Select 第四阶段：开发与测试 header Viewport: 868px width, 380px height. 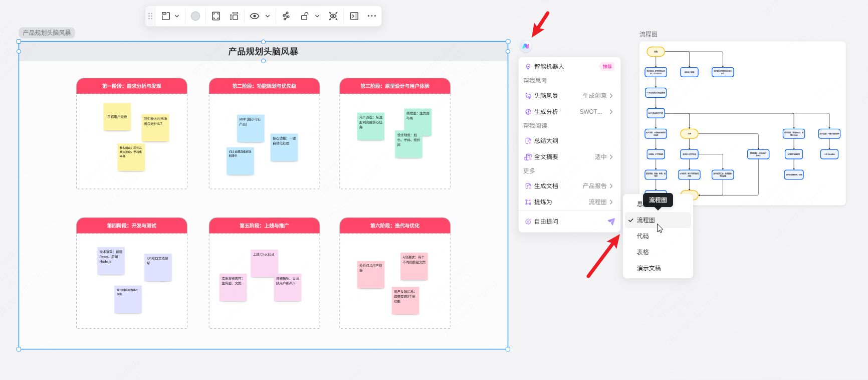(x=132, y=226)
